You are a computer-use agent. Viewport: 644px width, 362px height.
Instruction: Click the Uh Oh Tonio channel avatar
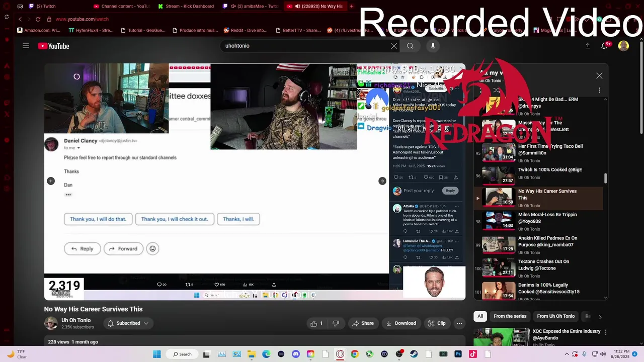[x=51, y=323]
